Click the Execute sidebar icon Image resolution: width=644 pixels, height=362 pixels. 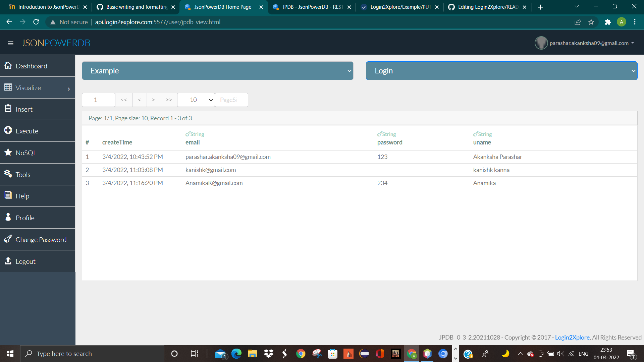[8, 130]
